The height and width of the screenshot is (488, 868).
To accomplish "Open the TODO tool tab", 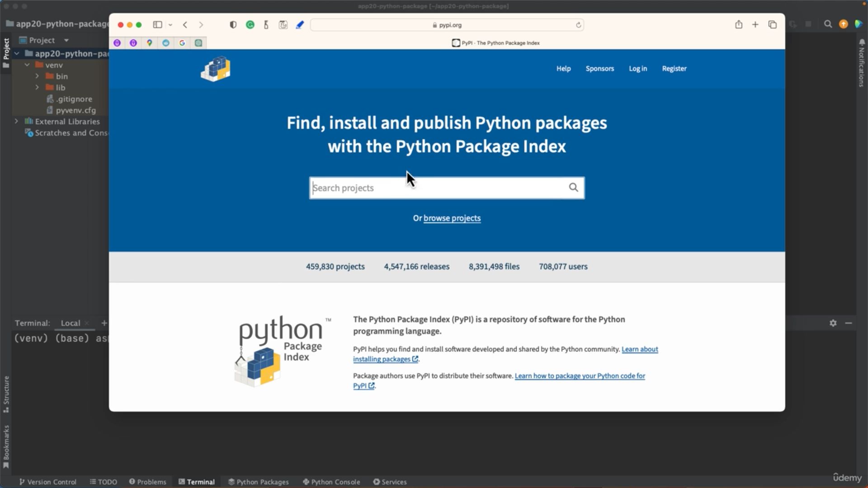I will 104,482.
